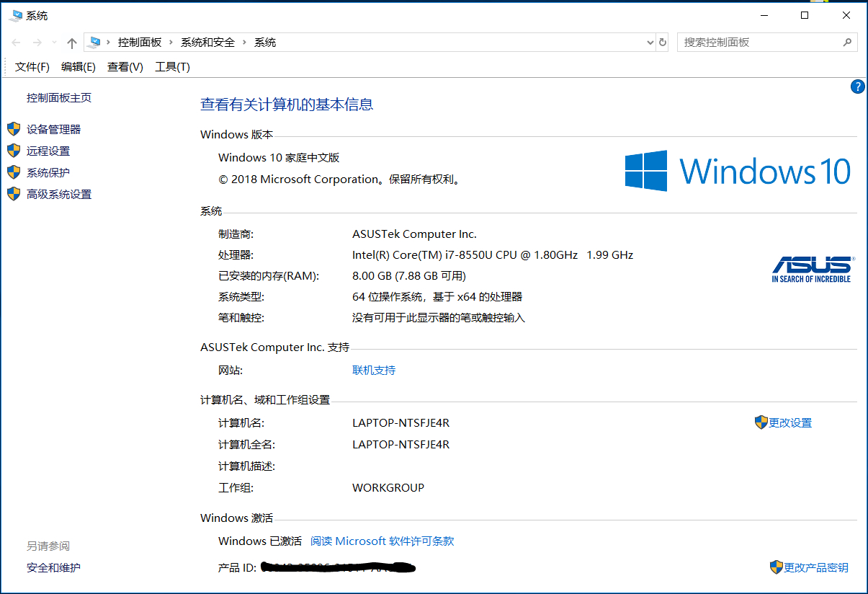Click the 查看有关计算机的基本信息 heading
This screenshot has width=868, height=594.
click(287, 105)
